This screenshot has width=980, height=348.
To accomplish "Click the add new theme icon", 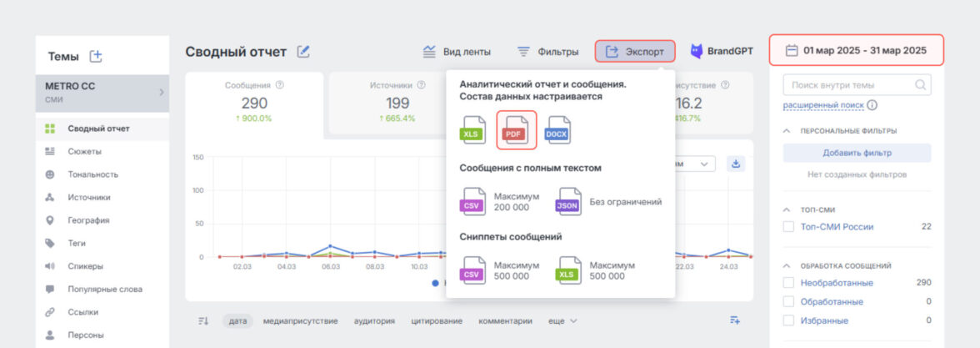I will coord(96,56).
